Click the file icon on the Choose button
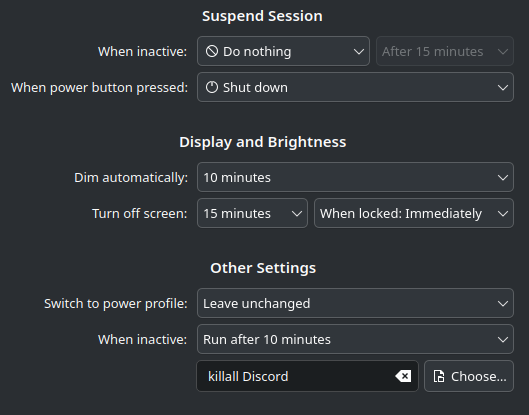 point(439,376)
